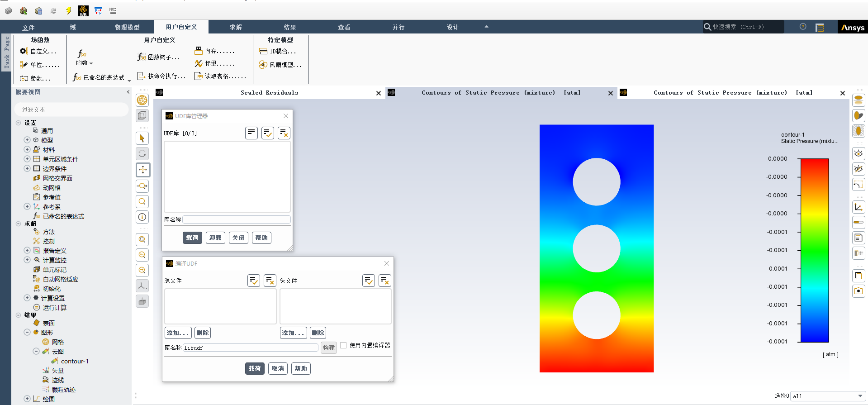Click the contour color legend bar

pyautogui.click(x=815, y=250)
